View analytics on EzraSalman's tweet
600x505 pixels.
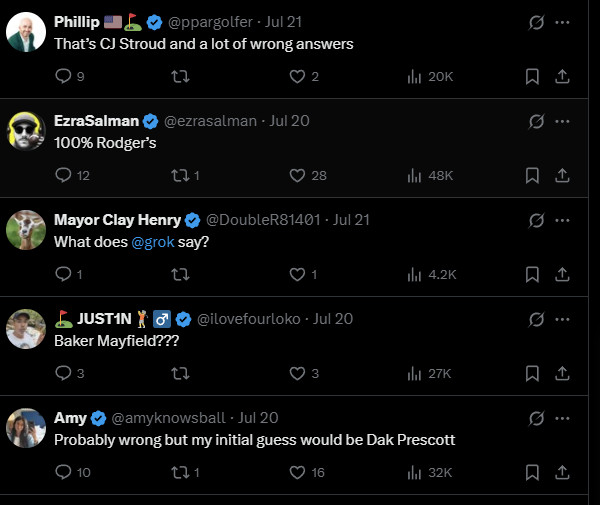414,175
